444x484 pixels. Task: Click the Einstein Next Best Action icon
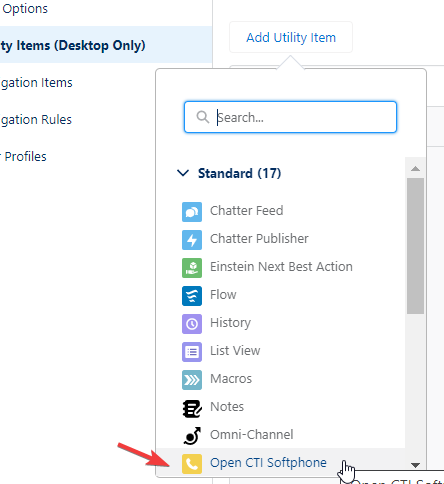pos(192,268)
